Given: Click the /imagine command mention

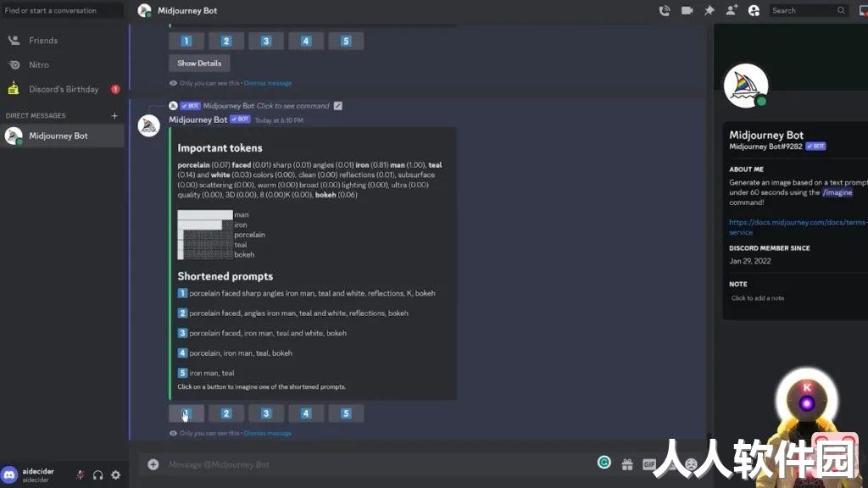Looking at the screenshot, I should click(837, 192).
